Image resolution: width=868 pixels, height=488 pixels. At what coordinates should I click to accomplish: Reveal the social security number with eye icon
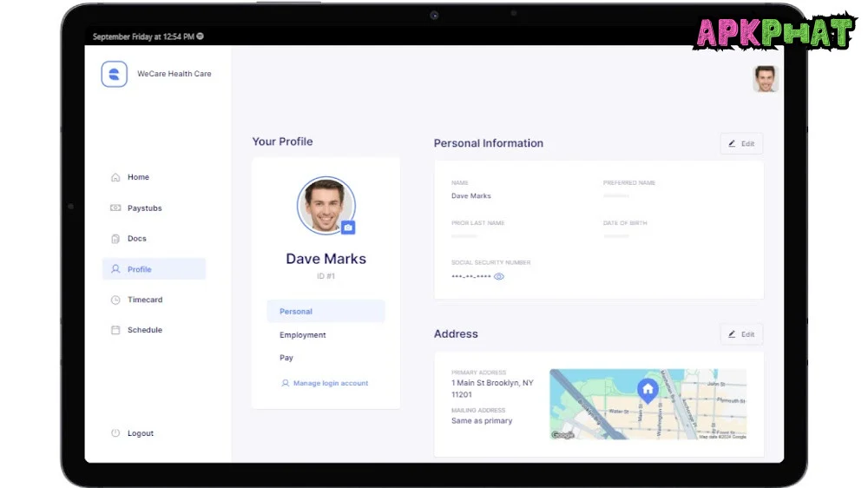[499, 277]
